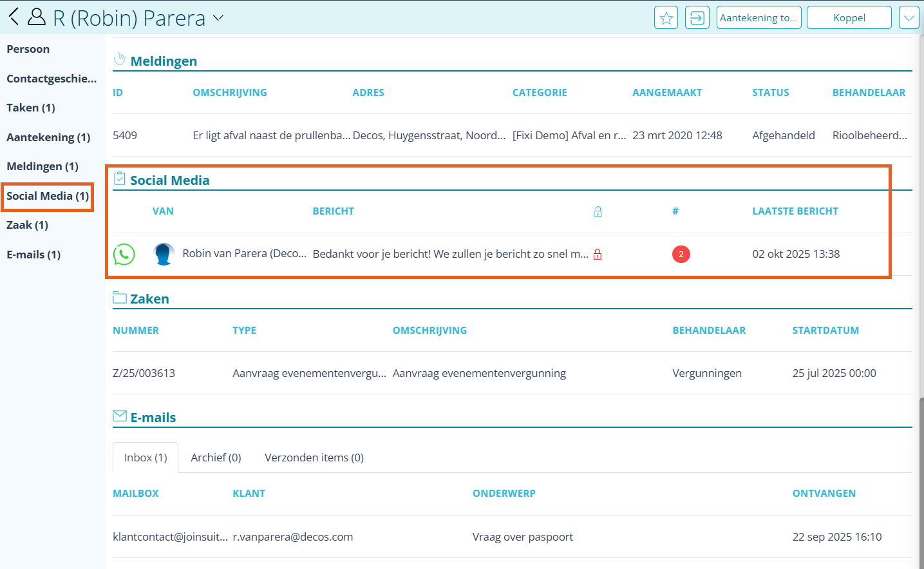The image size is (924, 569).
Task: Click the red lock icon in message row
Action: [x=598, y=255]
